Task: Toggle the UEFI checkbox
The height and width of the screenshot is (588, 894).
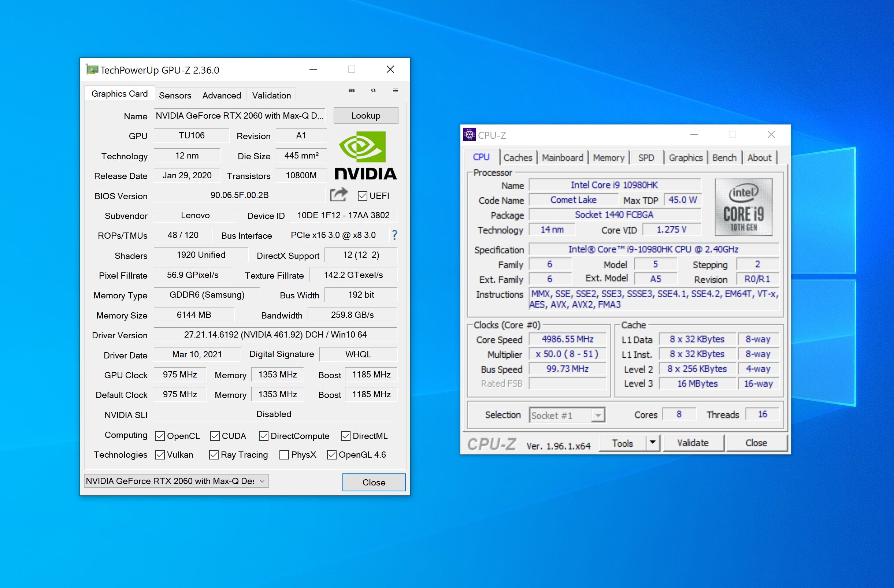Action: 362,196
